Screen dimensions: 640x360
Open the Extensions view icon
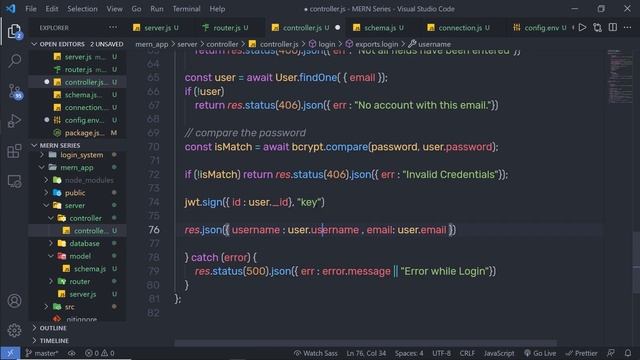coord(14,151)
